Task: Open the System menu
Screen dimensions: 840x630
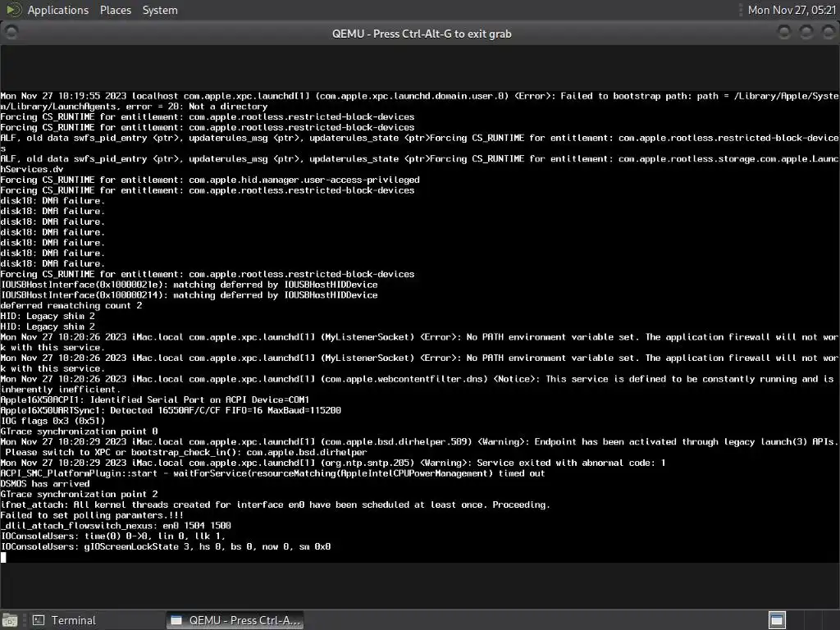Action: [x=160, y=10]
